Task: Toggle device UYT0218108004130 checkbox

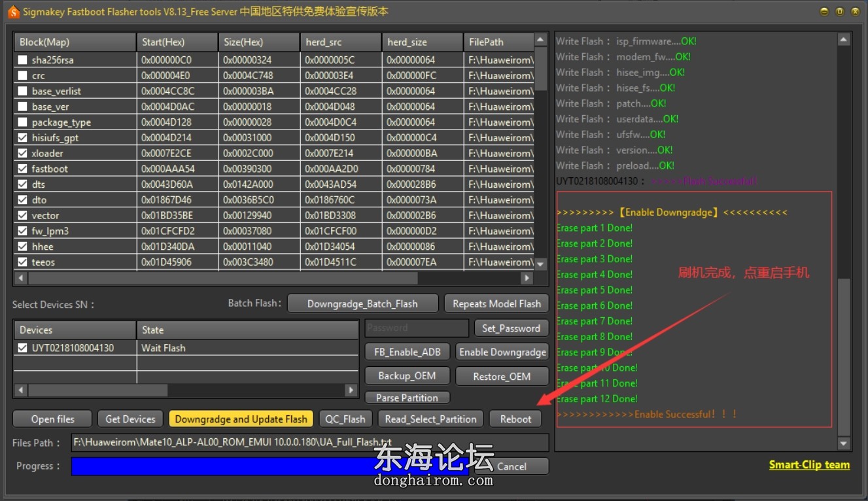Action: [x=23, y=348]
